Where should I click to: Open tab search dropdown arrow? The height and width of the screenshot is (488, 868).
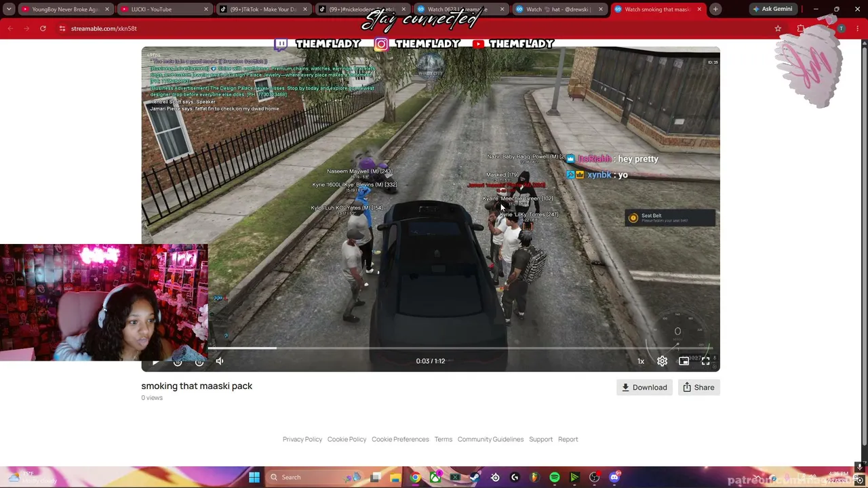tap(9, 9)
